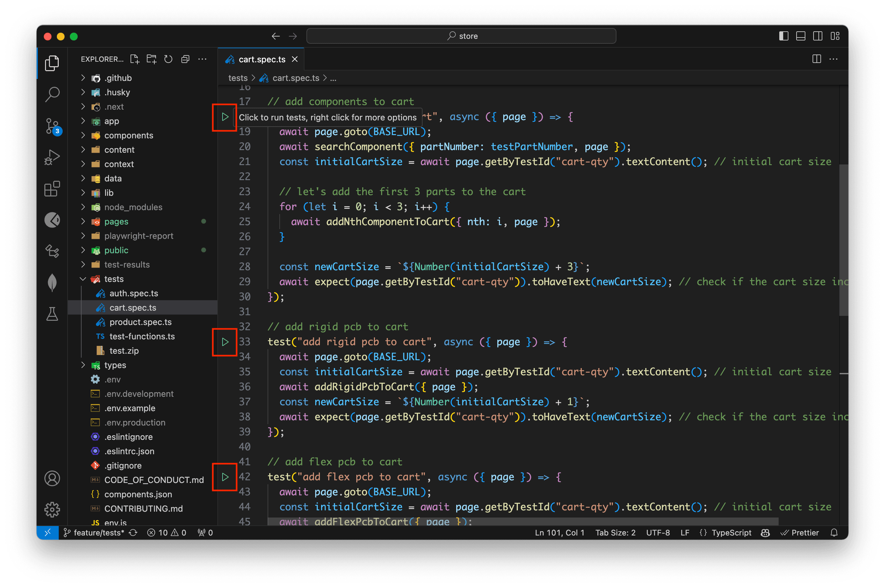This screenshot has height=588, width=885.
Task: Click the 'store' command center search box
Action: coord(461,36)
